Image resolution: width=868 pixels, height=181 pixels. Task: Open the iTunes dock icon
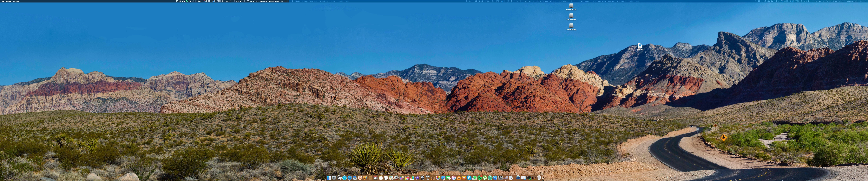(454, 178)
